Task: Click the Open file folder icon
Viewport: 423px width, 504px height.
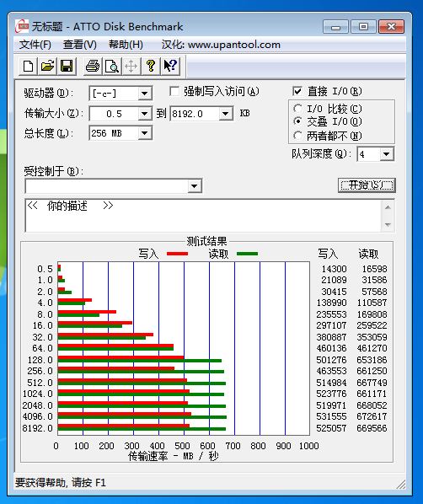Action: [x=47, y=67]
